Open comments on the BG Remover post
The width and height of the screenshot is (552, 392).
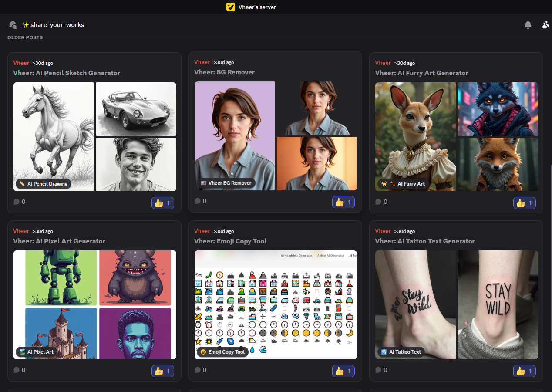click(x=200, y=201)
